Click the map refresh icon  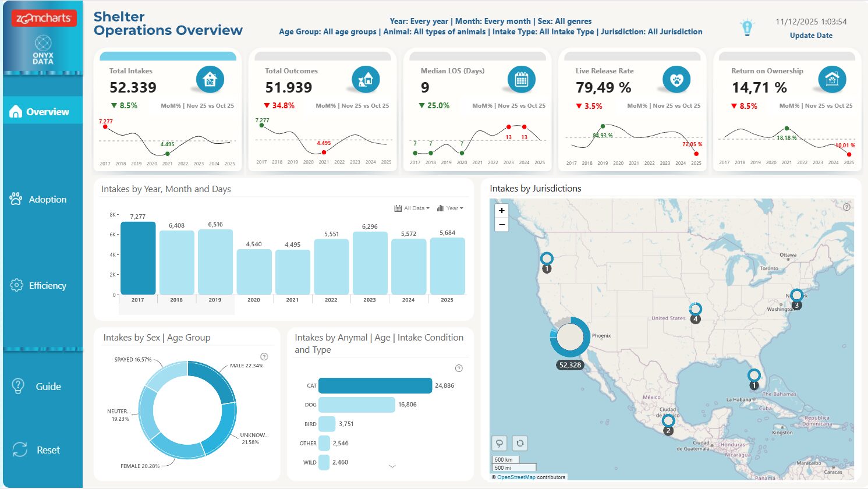[x=519, y=443]
